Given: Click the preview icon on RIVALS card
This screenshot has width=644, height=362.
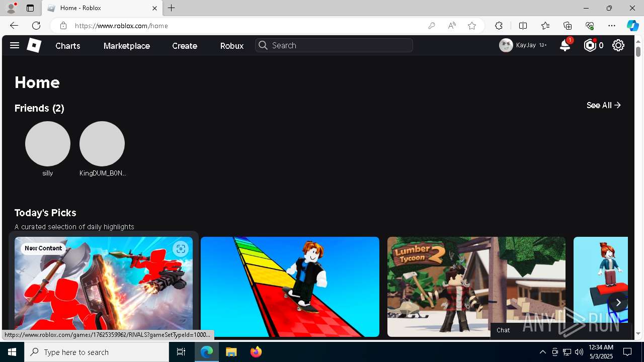Looking at the screenshot, I should [181, 249].
